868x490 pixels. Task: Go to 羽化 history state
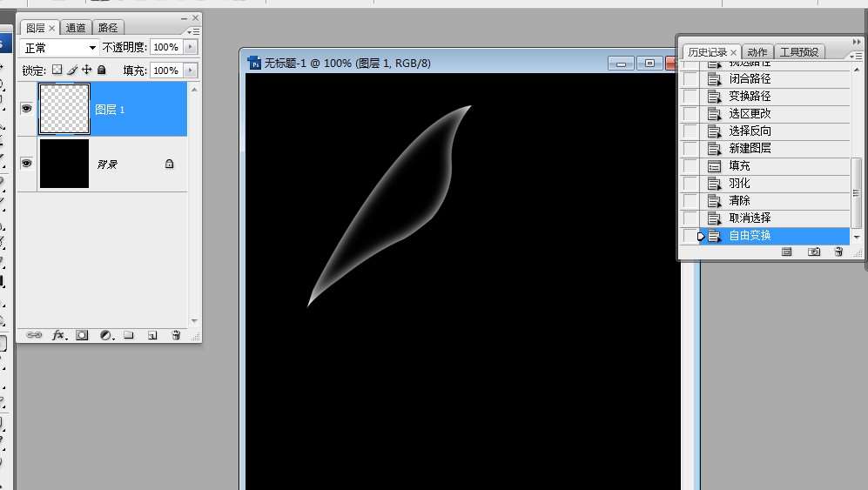coord(775,184)
